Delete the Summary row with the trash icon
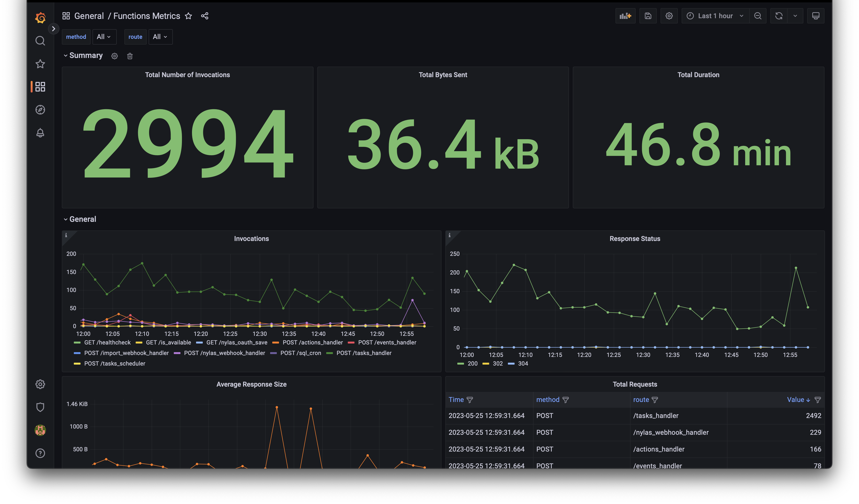 (130, 56)
